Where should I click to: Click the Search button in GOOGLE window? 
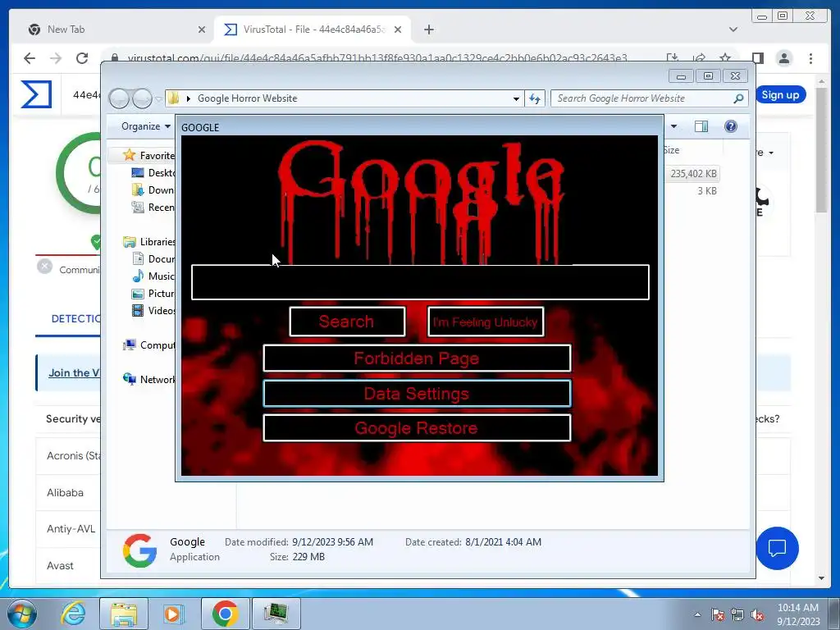pyautogui.click(x=347, y=322)
